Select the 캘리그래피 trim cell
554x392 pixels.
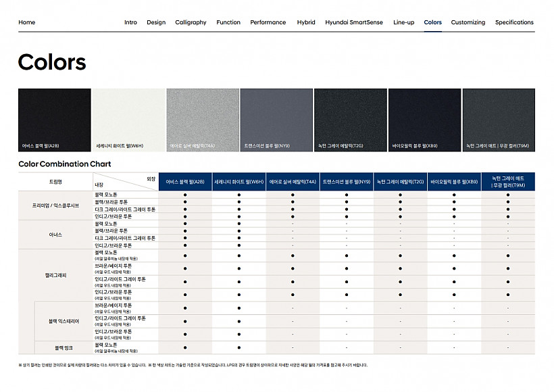point(55,275)
